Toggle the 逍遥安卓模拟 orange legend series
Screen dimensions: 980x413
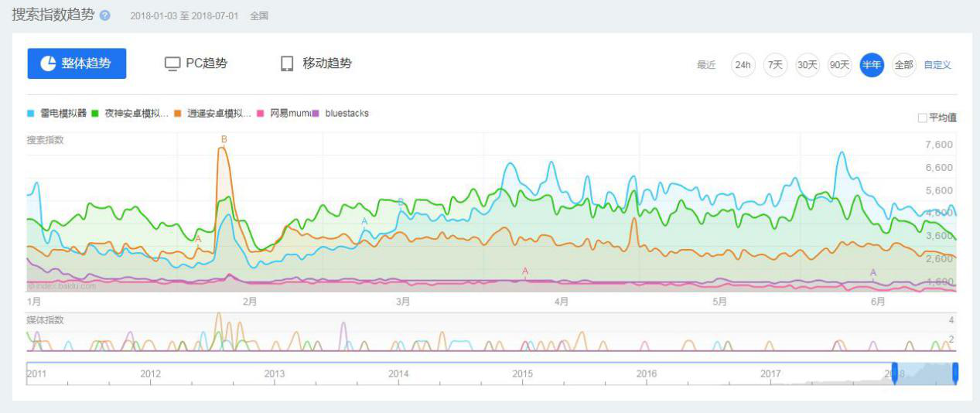[x=213, y=114]
